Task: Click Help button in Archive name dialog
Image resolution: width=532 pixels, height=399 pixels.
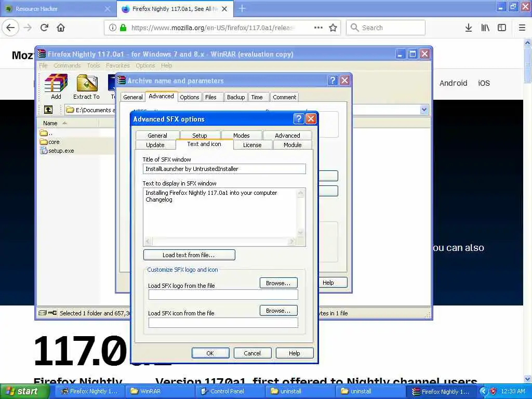Action: 333,283
